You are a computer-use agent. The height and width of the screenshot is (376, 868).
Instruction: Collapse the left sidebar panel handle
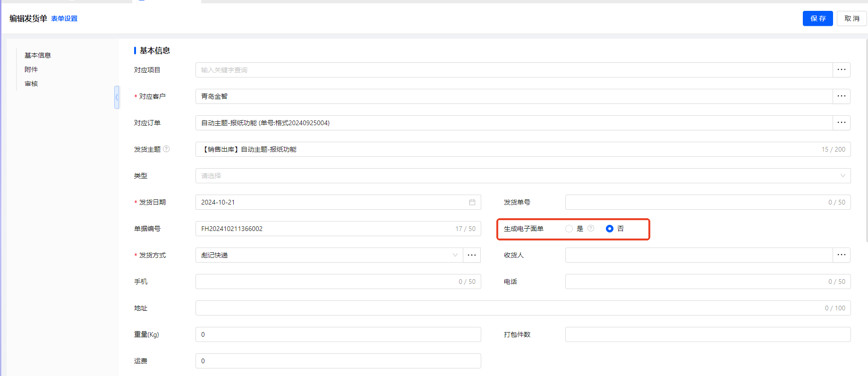click(x=117, y=97)
